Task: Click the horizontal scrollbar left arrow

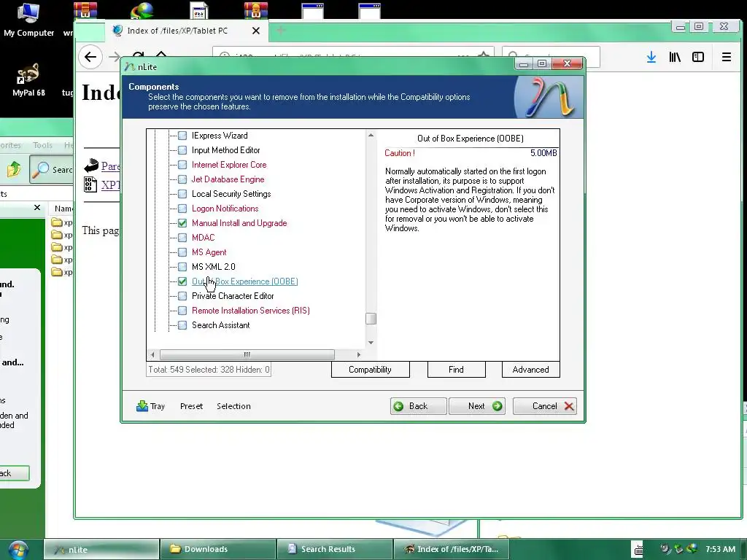Action: [x=152, y=355]
